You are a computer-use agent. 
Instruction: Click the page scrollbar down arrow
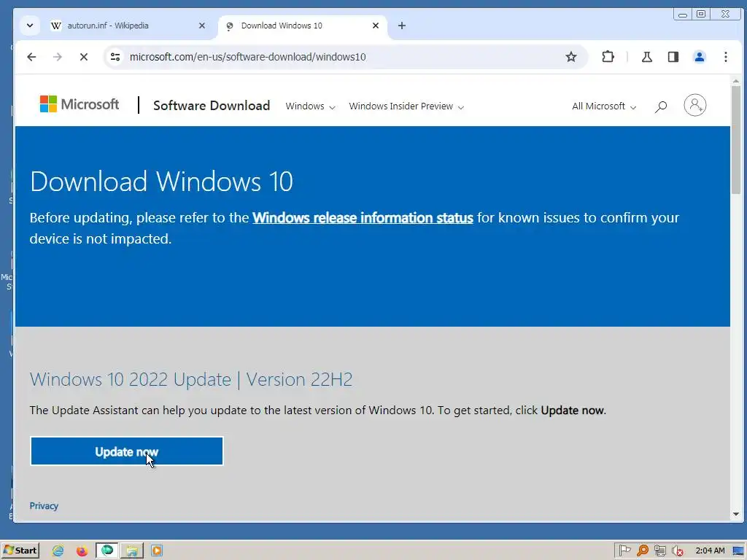coord(736,514)
